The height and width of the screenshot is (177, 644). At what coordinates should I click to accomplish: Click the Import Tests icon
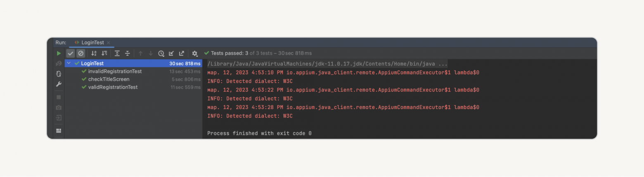click(x=171, y=54)
